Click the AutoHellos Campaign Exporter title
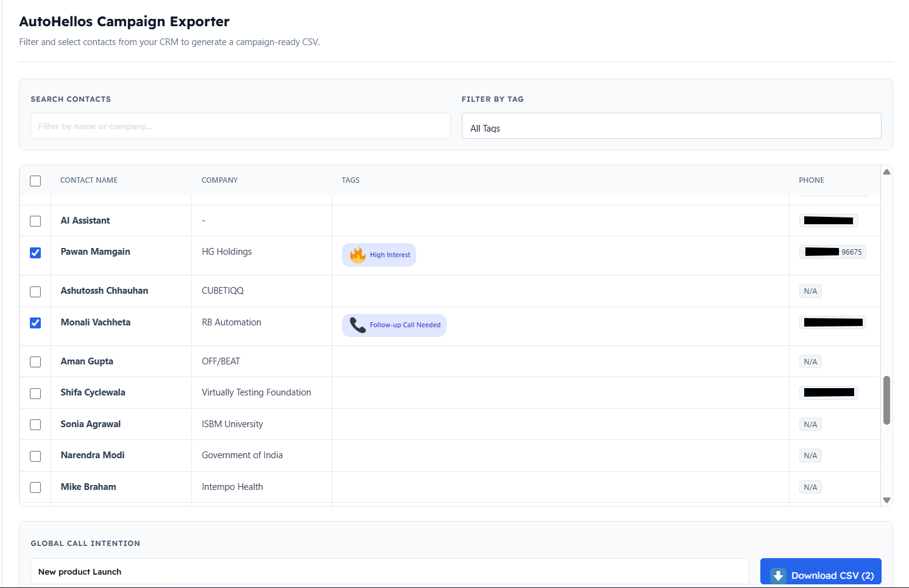This screenshot has height=588, width=909. pos(124,21)
